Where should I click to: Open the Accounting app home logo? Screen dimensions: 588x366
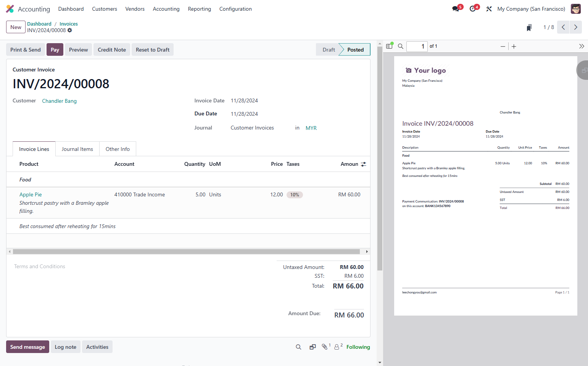click(x=10, y=9)
